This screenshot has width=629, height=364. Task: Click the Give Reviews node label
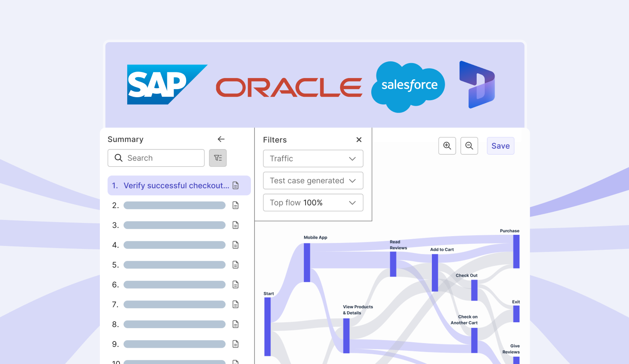click(511, 349)
